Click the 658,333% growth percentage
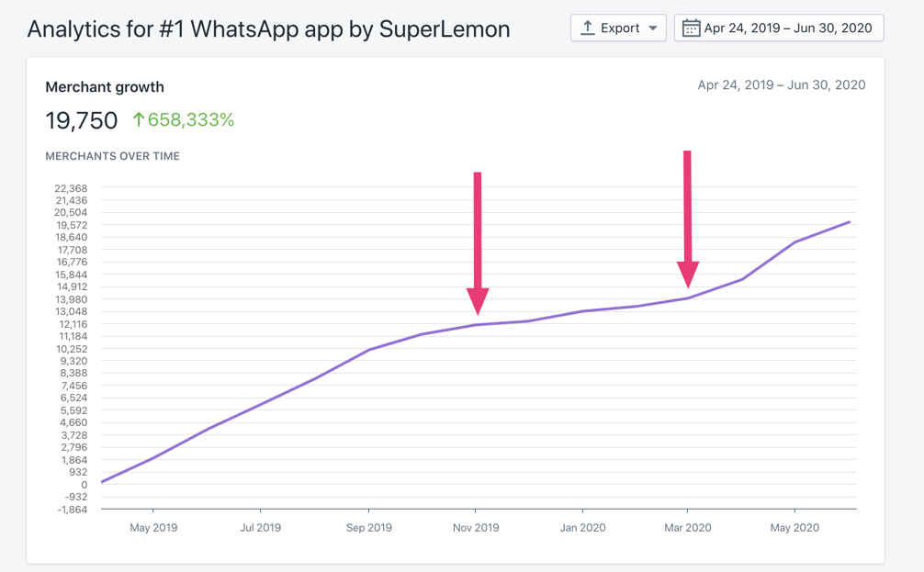Image resolution: width=924 pixels, height=572 pixels. [191, 119]
